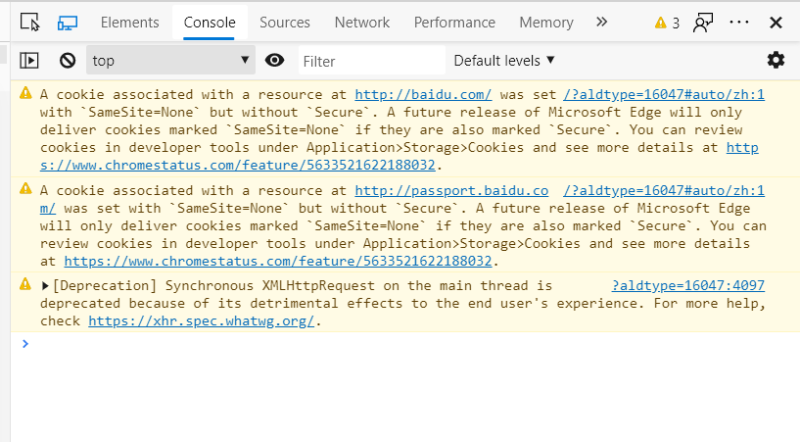Open source link ?aldtype=16047:4097
This screenshot has height=442, width=800.
pos(688,285)
